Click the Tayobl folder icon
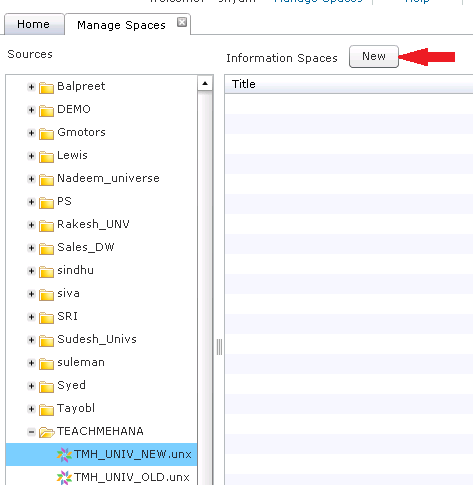473x485 pixels. tap(46, 409)
